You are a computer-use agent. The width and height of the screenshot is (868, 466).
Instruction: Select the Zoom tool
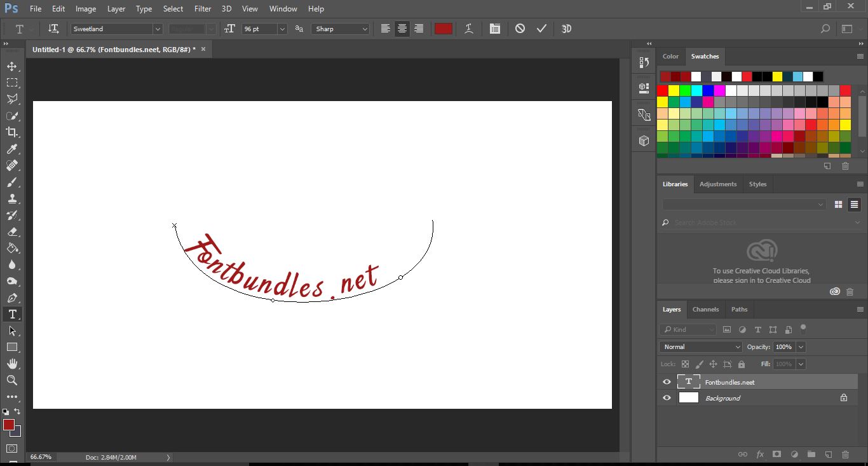pyautogui.click(x=12, y=380)
